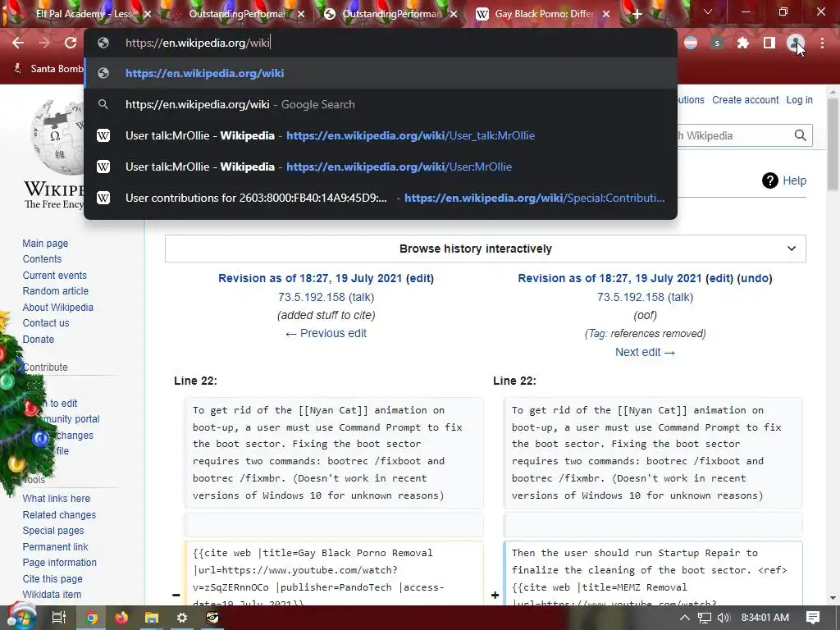Open the notification center icon
The image size is (840, 630).
point(813,618)
